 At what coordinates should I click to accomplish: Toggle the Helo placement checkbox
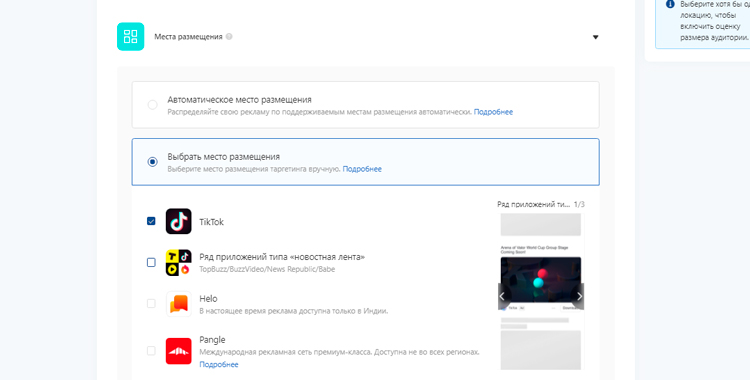(x=151, y=303)
